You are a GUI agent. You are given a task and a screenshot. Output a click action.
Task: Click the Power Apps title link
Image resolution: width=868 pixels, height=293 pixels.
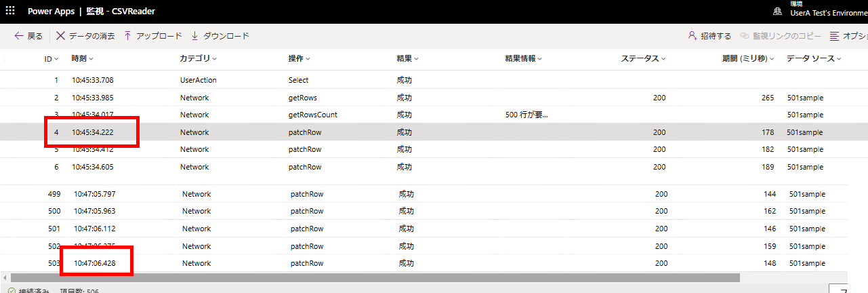point(51,11)
